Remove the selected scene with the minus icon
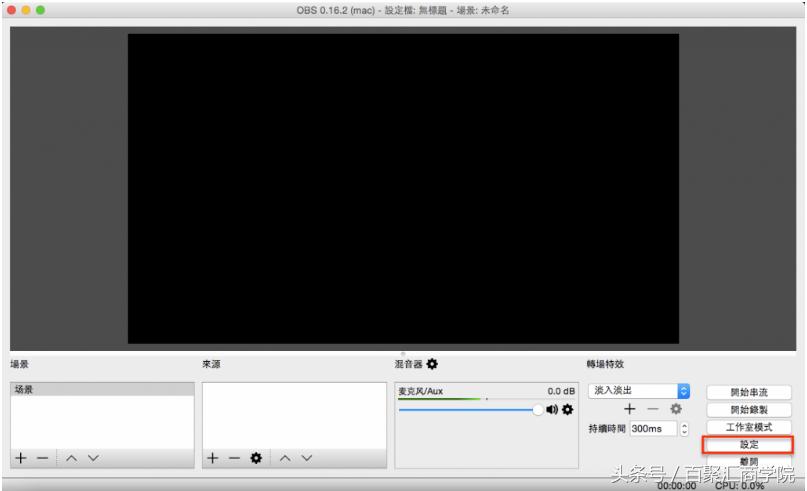 click(43, 458)
